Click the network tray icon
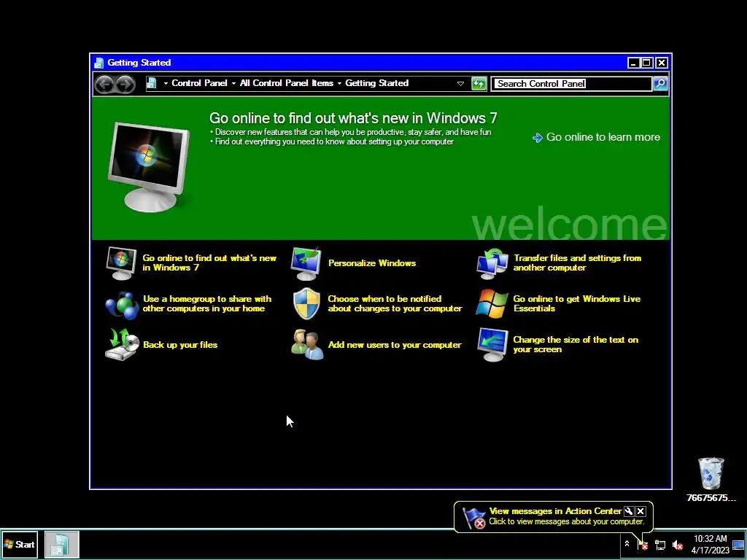 [660, 545]
